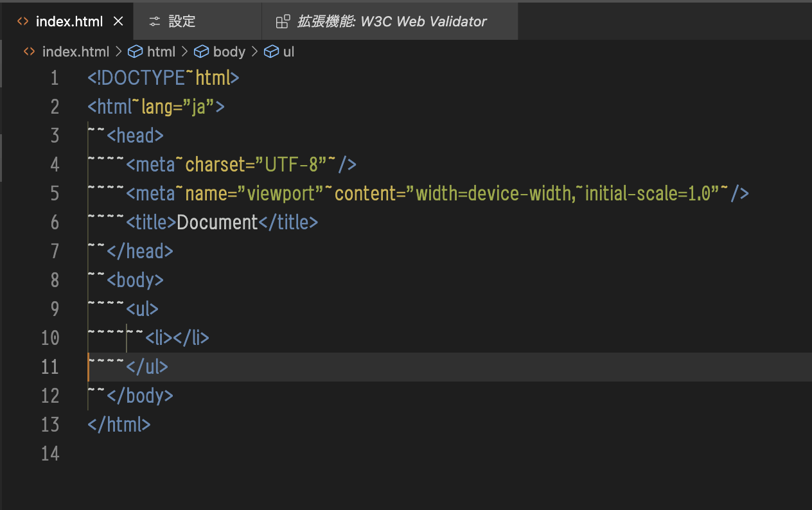Screen dimensions: 812x510
Task: Switch to the 設定 tab
Action: (182, 21)
